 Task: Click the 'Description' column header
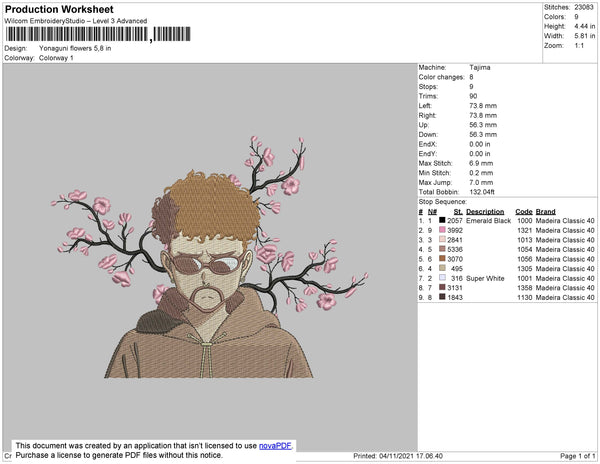[485, 212]
